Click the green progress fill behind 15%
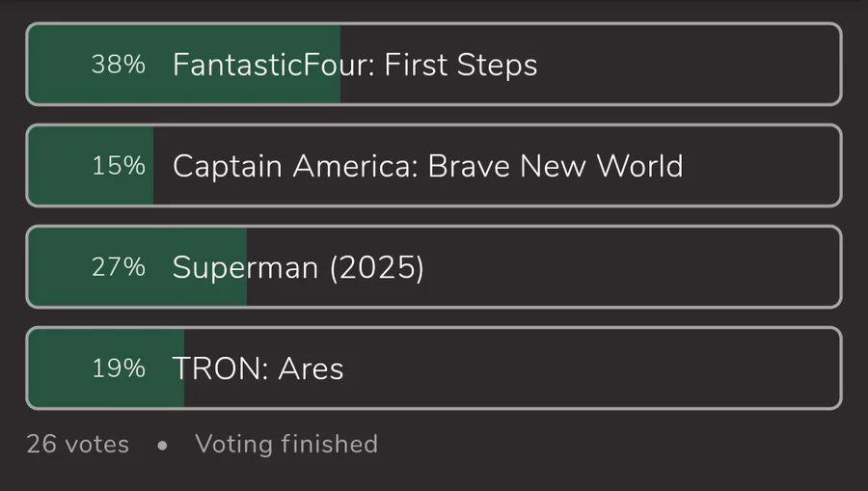This screenshot has height=491, width=868. click(58, 166)
